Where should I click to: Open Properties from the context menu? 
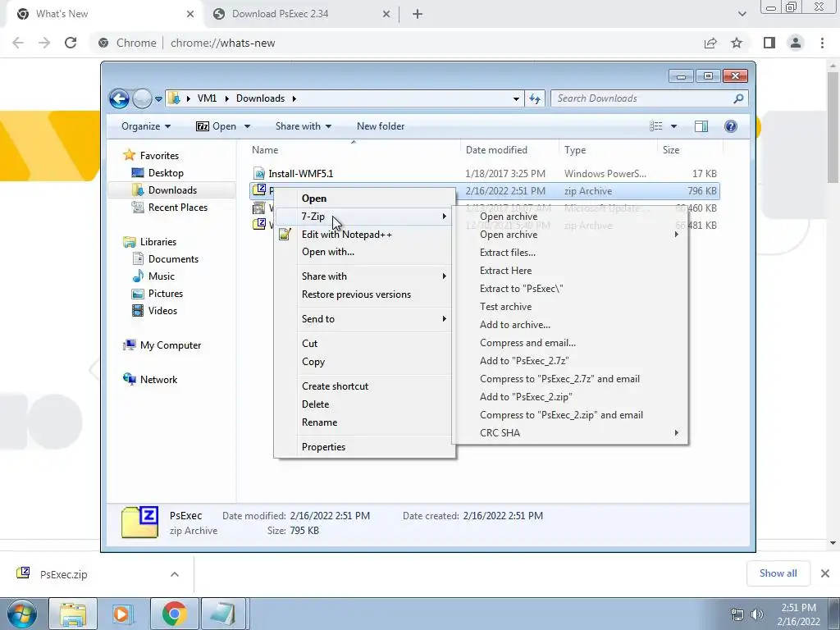click(x=323, y=447)
